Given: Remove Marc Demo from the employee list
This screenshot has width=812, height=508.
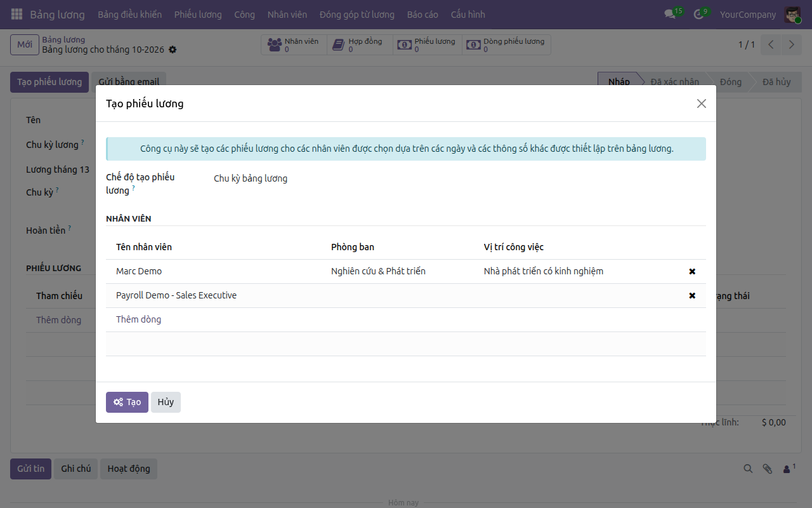Looking at the screenshot, I should (x=692, y=271).
